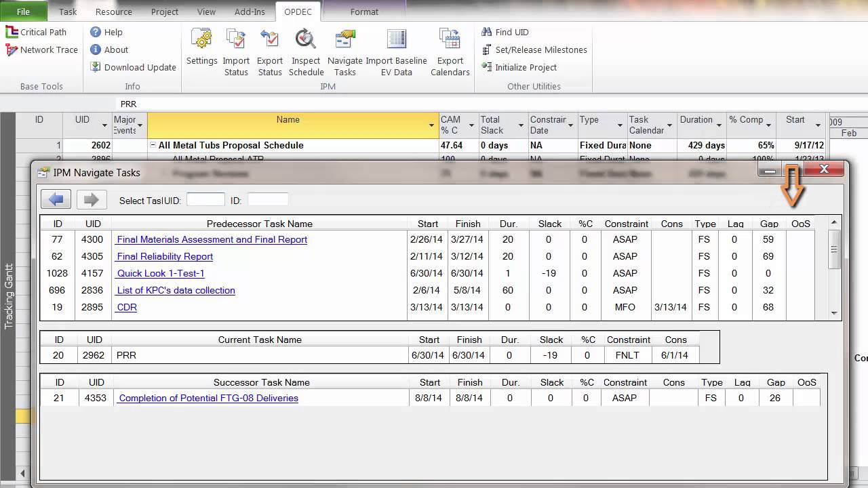Viewport: 868px width, 488px height.
Task: Open IPM Settings
Action: click(x=201, y=47)
